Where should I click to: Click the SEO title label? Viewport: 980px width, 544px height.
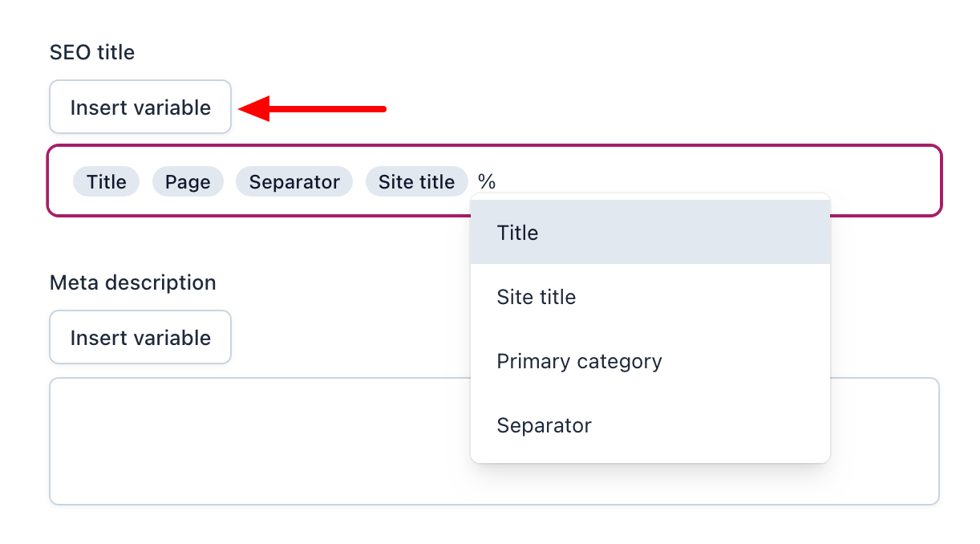point(92,52)
